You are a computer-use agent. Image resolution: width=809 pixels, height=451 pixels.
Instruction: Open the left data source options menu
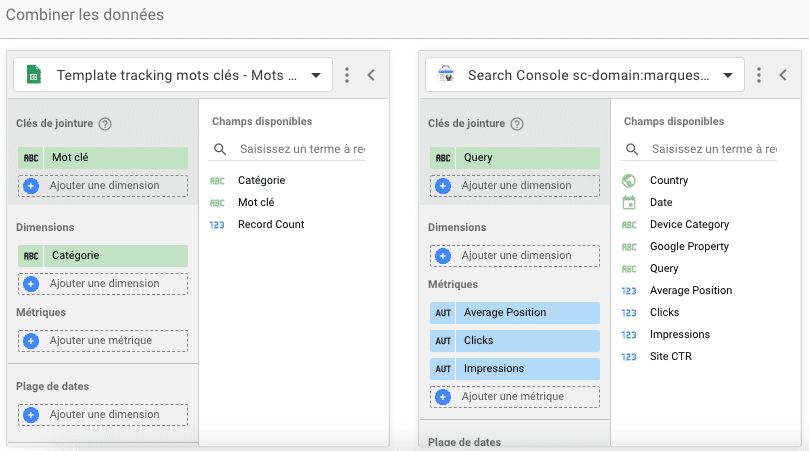click(347, 75)
